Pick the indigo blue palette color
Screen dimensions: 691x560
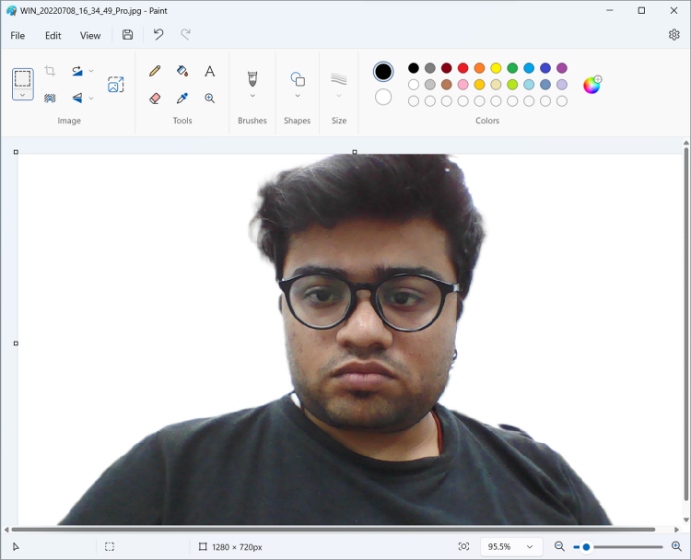pos(545,68)
